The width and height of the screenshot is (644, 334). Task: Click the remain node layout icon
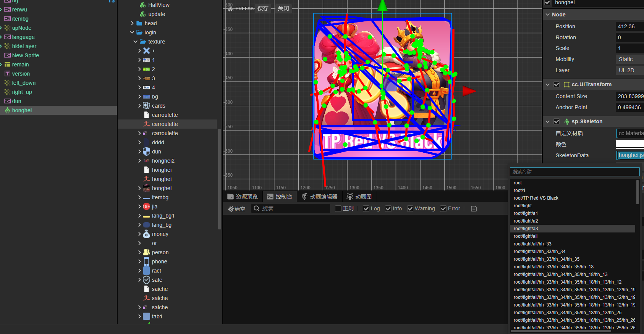(x=7, y=65)
